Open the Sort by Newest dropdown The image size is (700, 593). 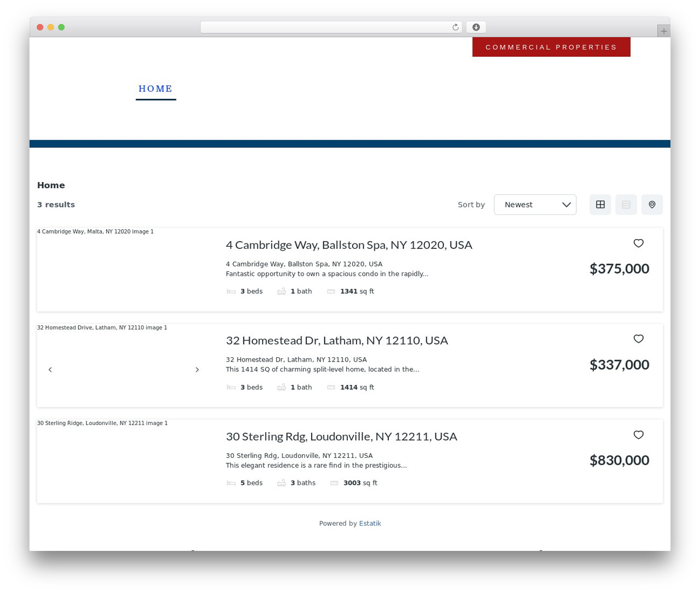(535, 205)
